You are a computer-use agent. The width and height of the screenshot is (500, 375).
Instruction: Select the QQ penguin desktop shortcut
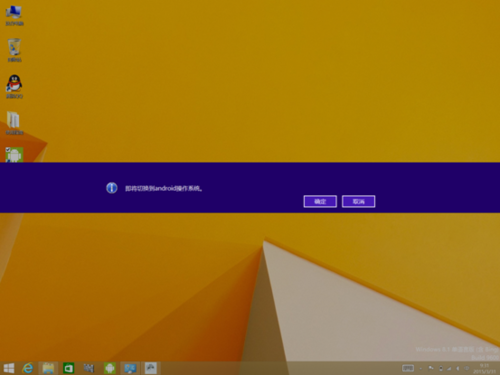14,86
